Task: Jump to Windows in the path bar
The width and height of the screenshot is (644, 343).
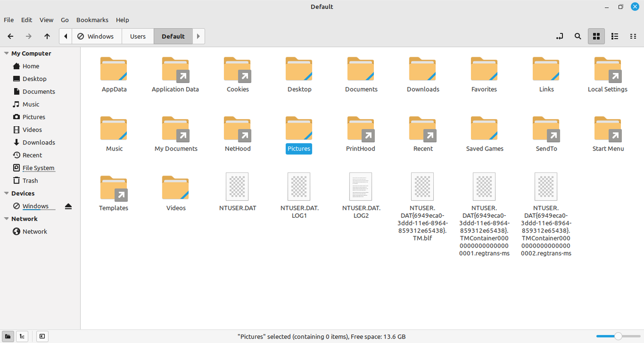Action: [97, 36]
